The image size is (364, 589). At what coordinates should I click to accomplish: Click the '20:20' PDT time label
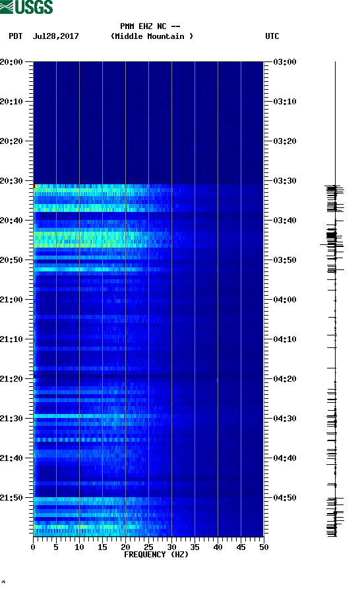(11, 141)
